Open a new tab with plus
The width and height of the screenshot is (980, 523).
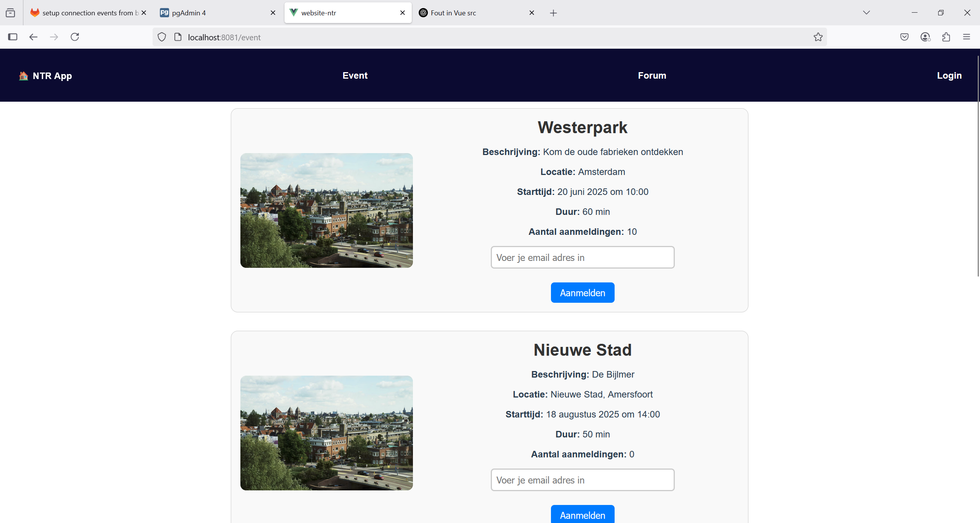553,13
